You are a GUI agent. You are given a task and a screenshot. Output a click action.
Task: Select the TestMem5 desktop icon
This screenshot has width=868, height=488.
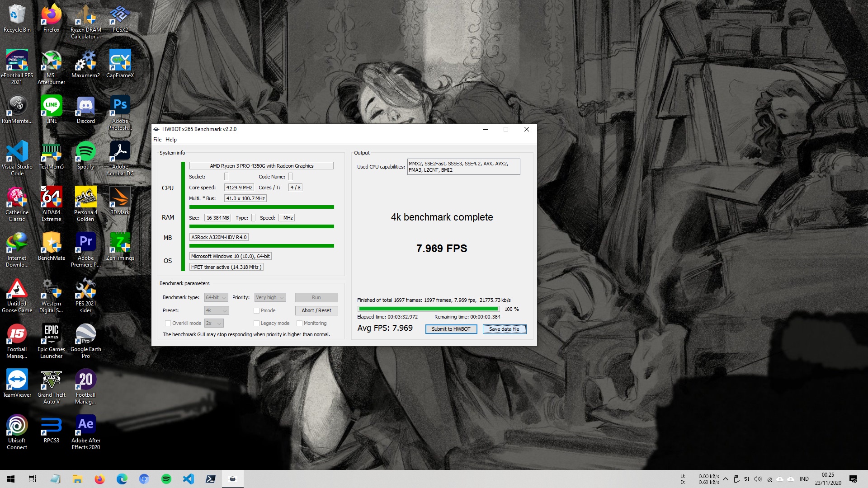(51, 155)
